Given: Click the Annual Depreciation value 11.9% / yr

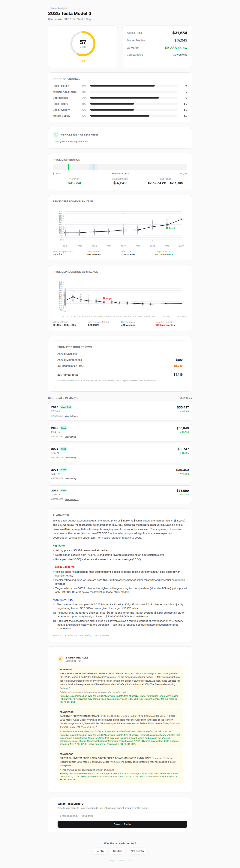Looking at the screenshot, I should [58, 255].
